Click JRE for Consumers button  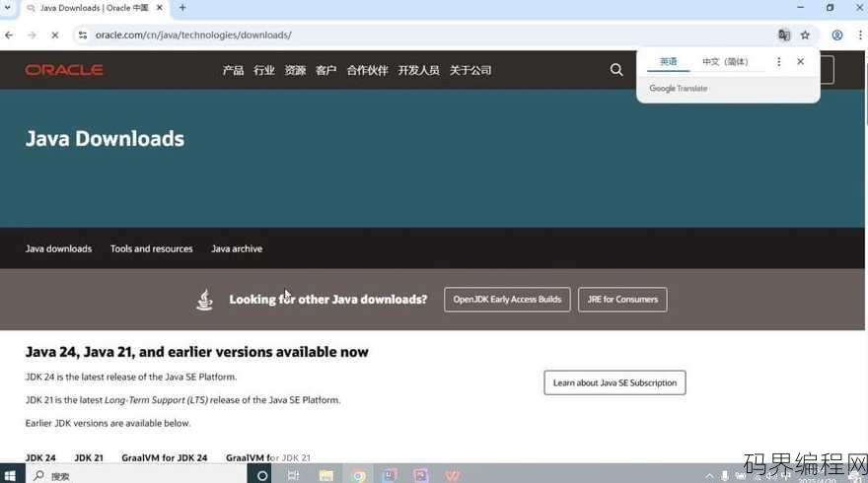pyautogui.click(x=622, y=300)
